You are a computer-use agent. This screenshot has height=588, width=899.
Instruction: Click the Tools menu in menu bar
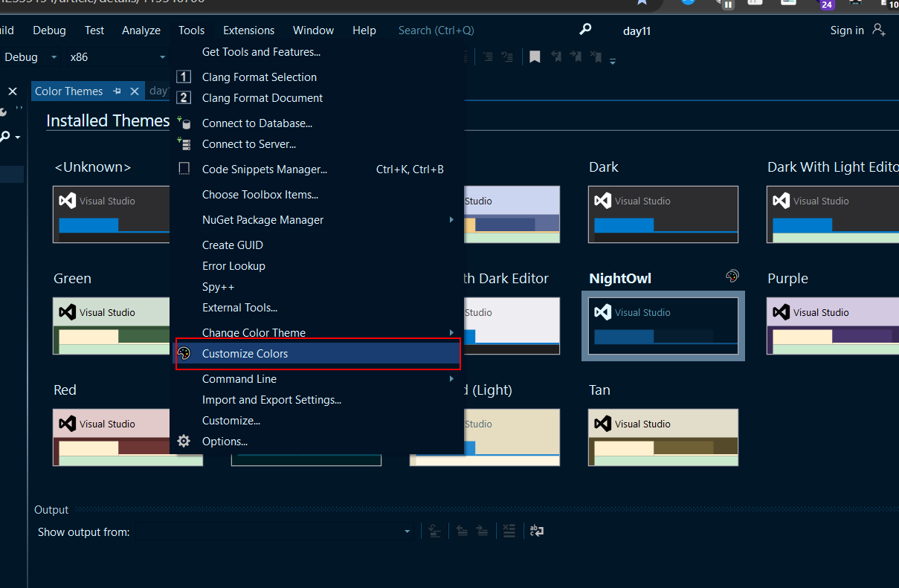(191, 30)
